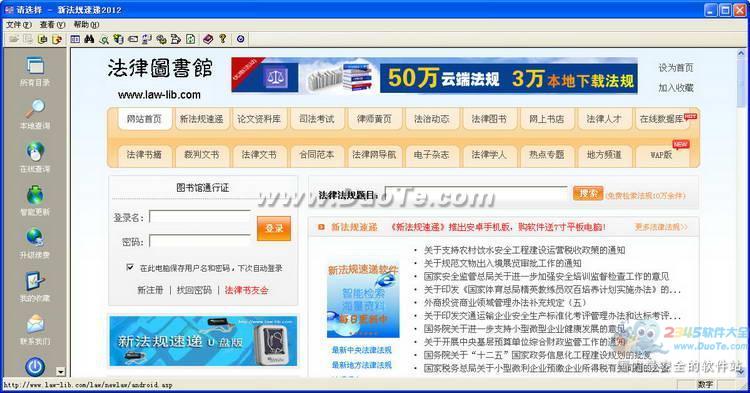Screen dimensions: 750x393
Task: Select the 论文资料库 tab
Action: [259, 119]
